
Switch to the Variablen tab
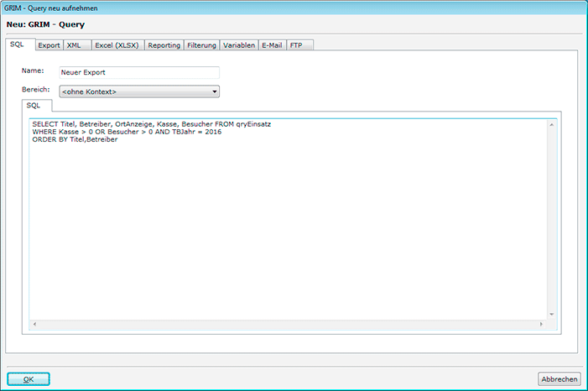[239, 45]
